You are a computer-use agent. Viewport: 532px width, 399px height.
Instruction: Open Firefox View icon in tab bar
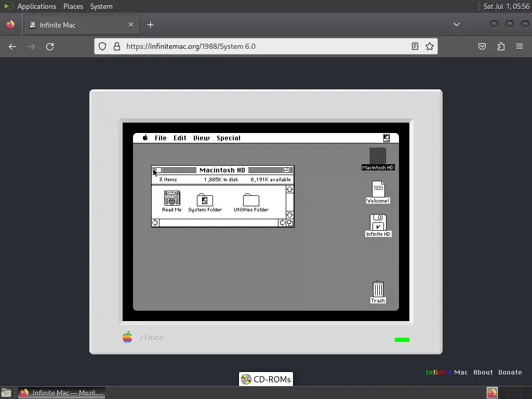[x=10, y=24]
